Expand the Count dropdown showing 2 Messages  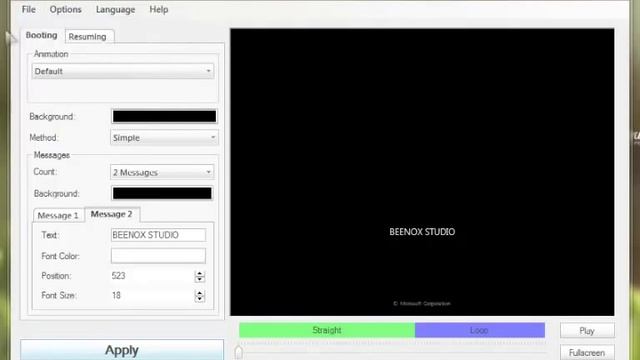pos(162,172)
